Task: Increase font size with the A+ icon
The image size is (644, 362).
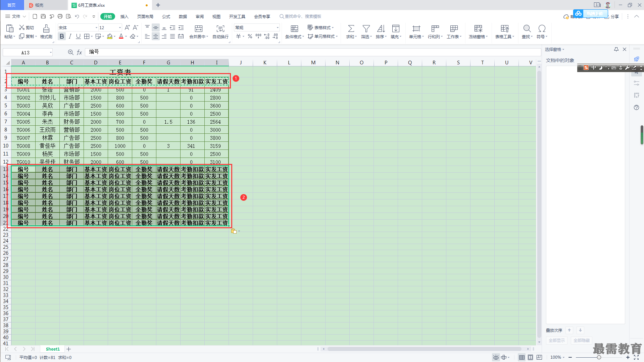Action: [127, 27]
